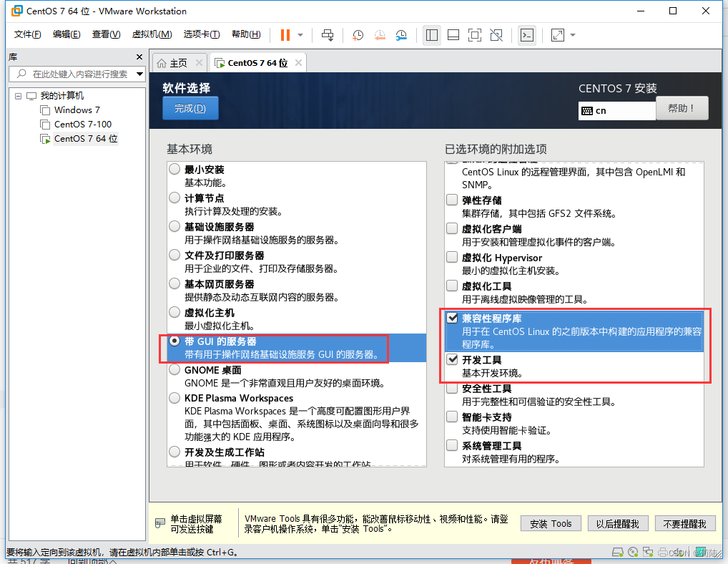Uncheck the 开发工具 checkbox
The image size is (728, 564).
(452, 359)
